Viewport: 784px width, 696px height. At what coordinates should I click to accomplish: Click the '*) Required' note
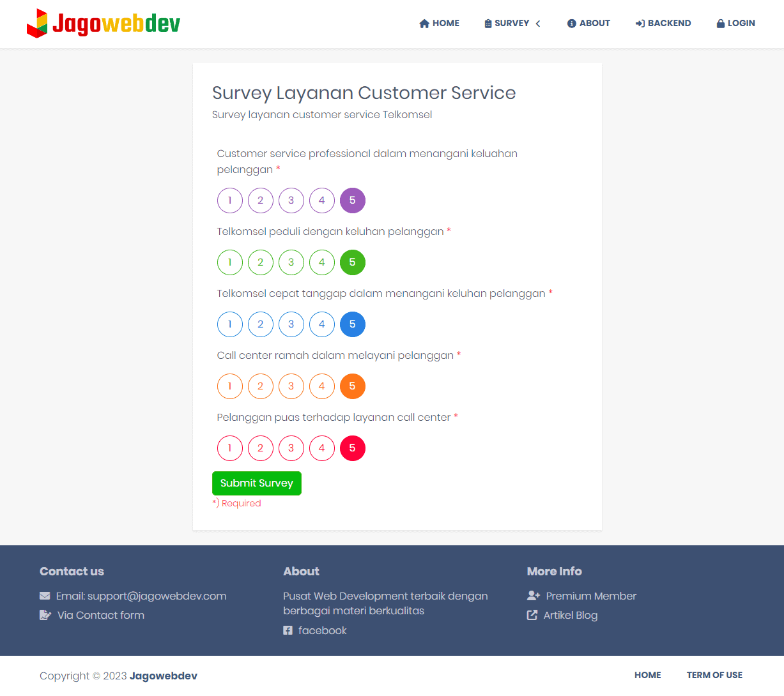[x=236, y=503]
